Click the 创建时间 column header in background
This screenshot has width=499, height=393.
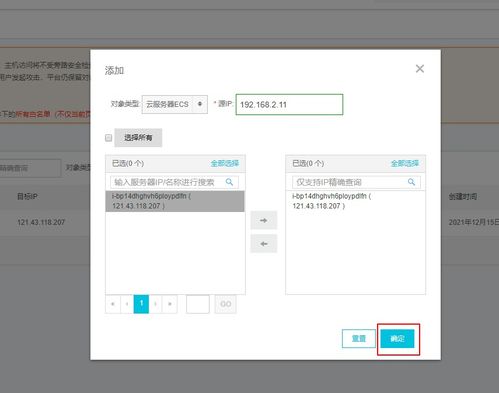tap(463, 197)
